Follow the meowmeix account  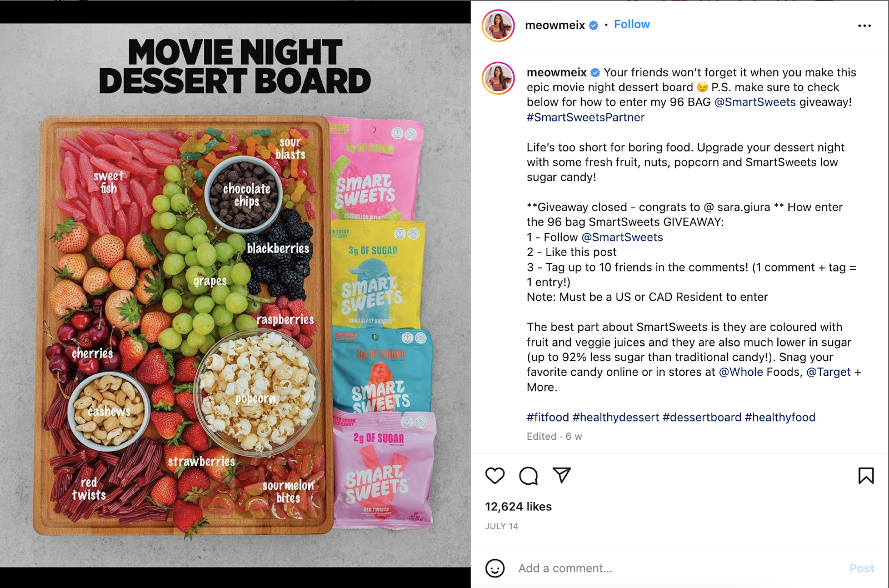tap(632, 24)
